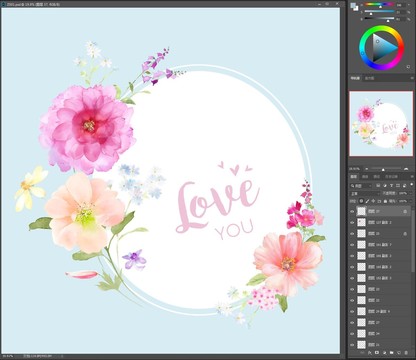416x360 pixels.
Task: Switch to the 直方图 (Histogram) tab
Action: pyautogui.click(x=369, y=78)
